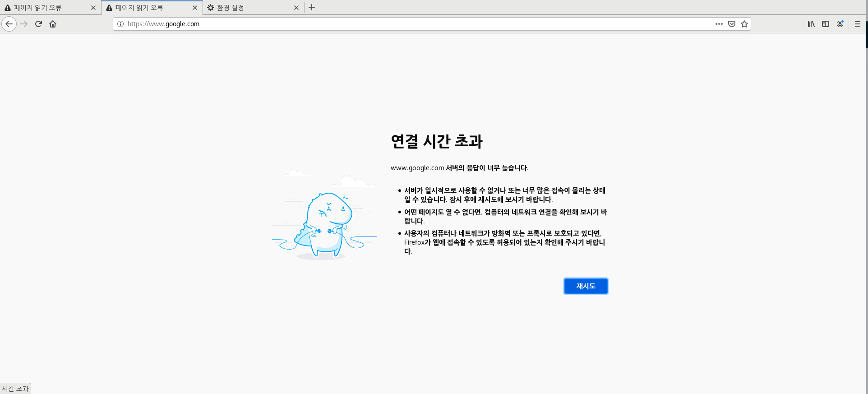Click the 재시도 retry button
The width and height of the screenshot is (868, 394).
click(586, 286)
